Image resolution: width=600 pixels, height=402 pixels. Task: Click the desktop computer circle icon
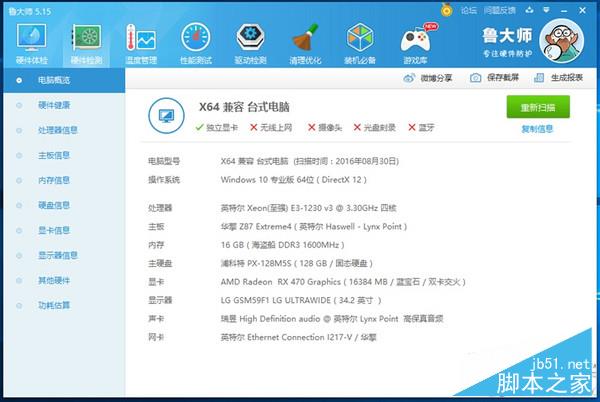[x=166, y=115]
